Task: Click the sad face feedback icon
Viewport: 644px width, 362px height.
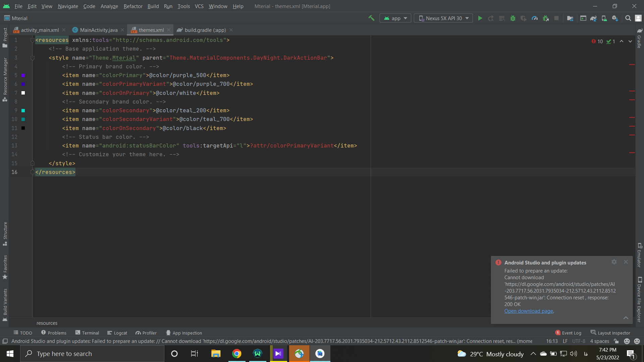Action: coord(637,341)
